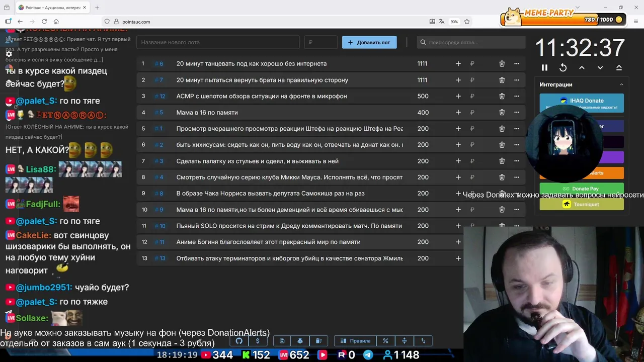The image size is (644, 362).
Task: Click the @palet_S chat message 'го по тяжке'
Action: tap(84, 302)
